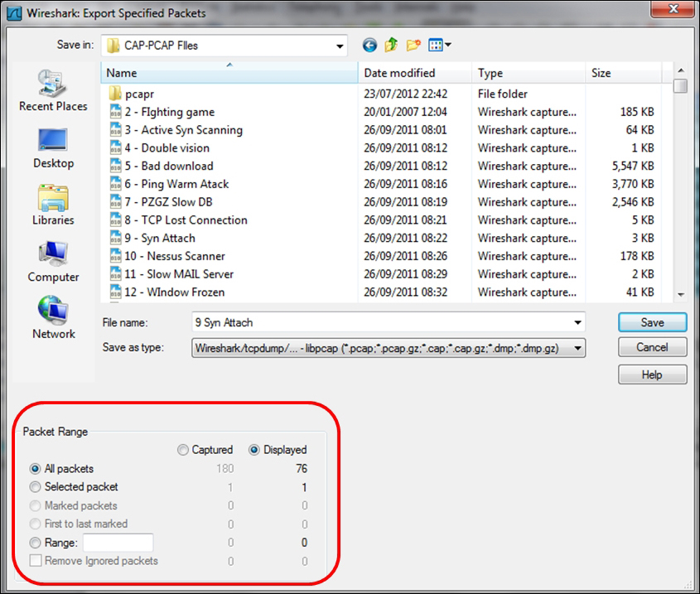Click the scroll up arrow in file list
This screenshot has width=700, height=594.
[681, 70]
